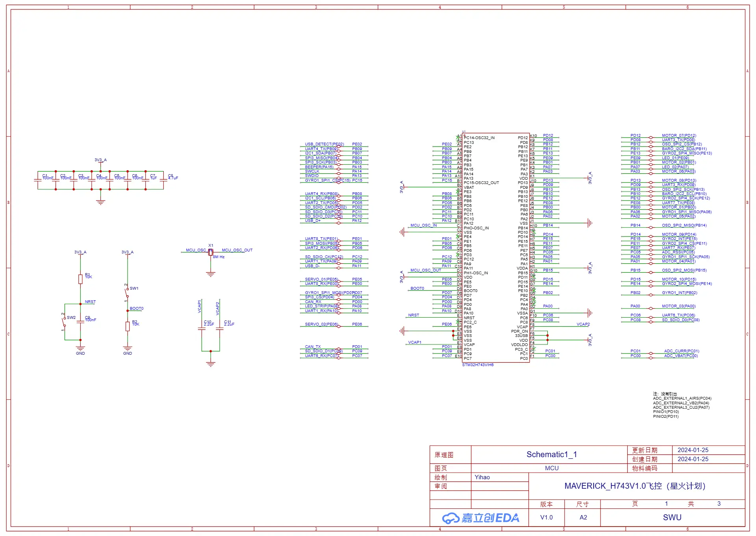Select the A2 sheet size field

click(x=583, y=517)
